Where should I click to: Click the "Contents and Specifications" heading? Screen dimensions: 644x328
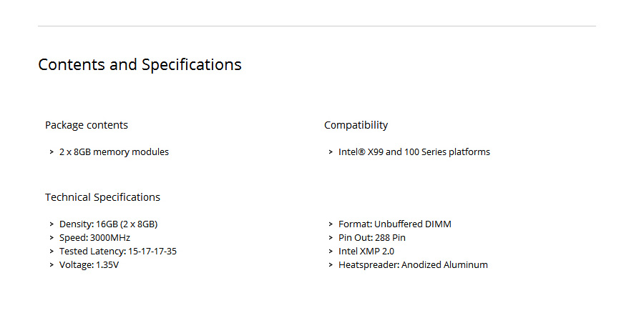click(x=140, y=64)
